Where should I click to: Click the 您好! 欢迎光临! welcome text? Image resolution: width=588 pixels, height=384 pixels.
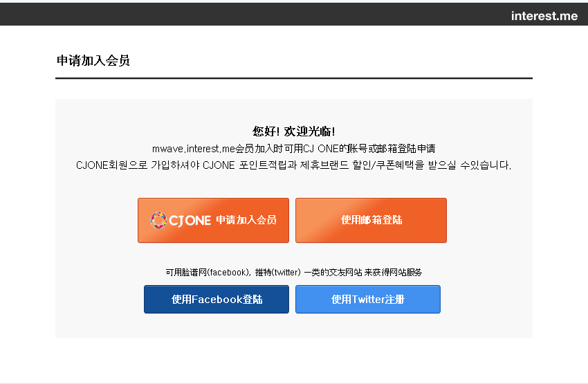point(293,131)
